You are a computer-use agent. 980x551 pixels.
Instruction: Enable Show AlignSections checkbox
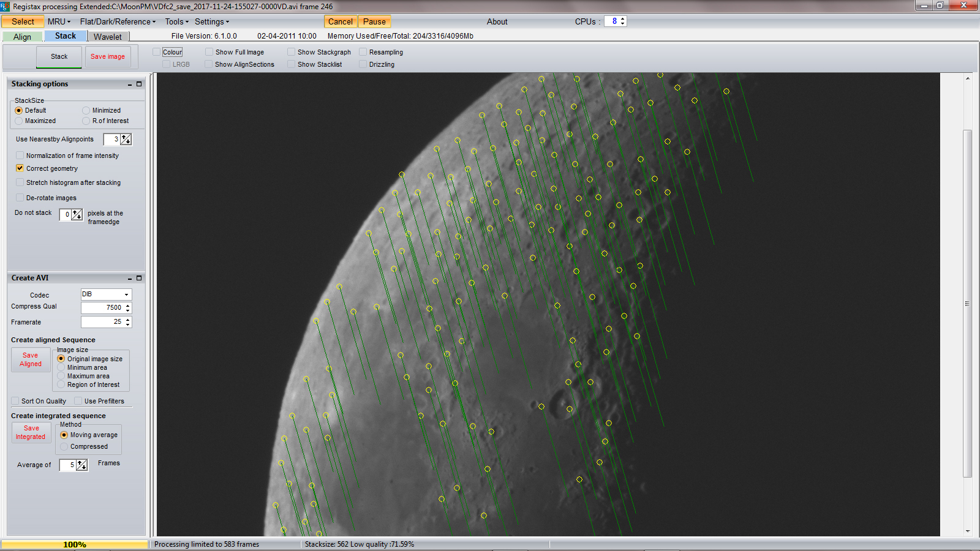[209, 64]
